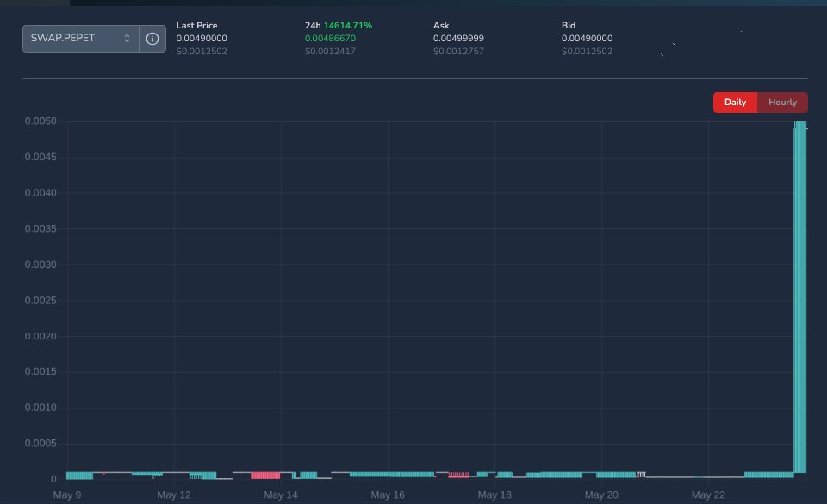Click the 0.0040 y-axis label
The image size is (827, 504).
pyautogui.click(x=40, y=193)
